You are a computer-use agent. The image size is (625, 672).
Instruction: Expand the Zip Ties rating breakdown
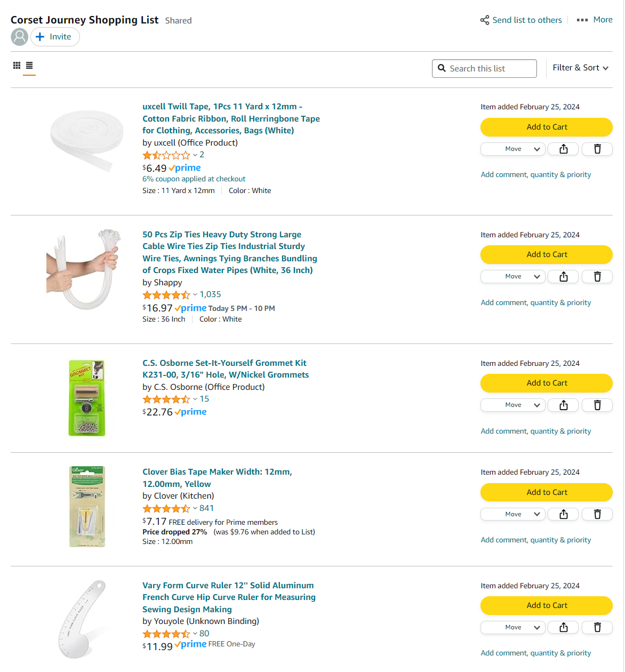click(195, 294)
